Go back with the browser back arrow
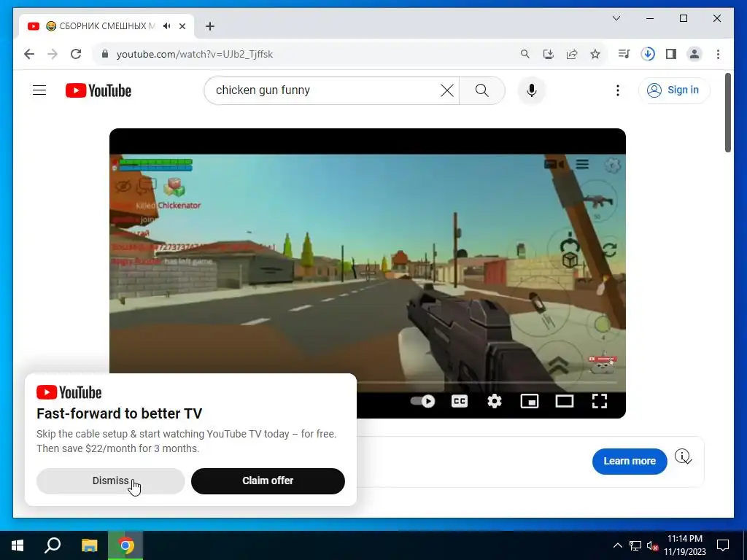Viewport: 747px width, 560px height. point(29,54)
